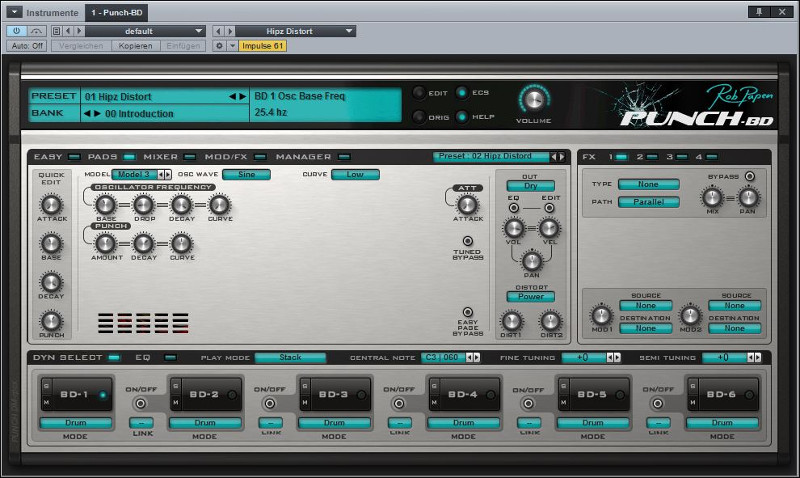Go to previous default preset arrow
800x478 pixels.
tap(67, 31)
